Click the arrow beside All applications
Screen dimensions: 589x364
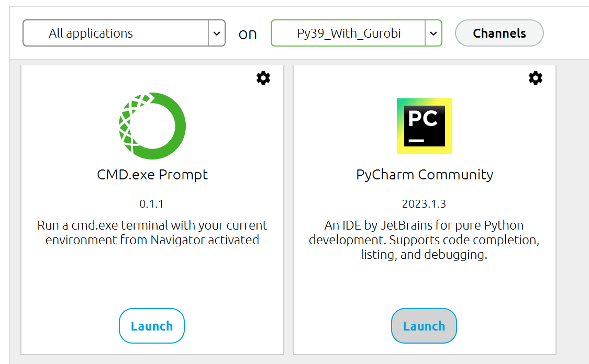[217, 33]
